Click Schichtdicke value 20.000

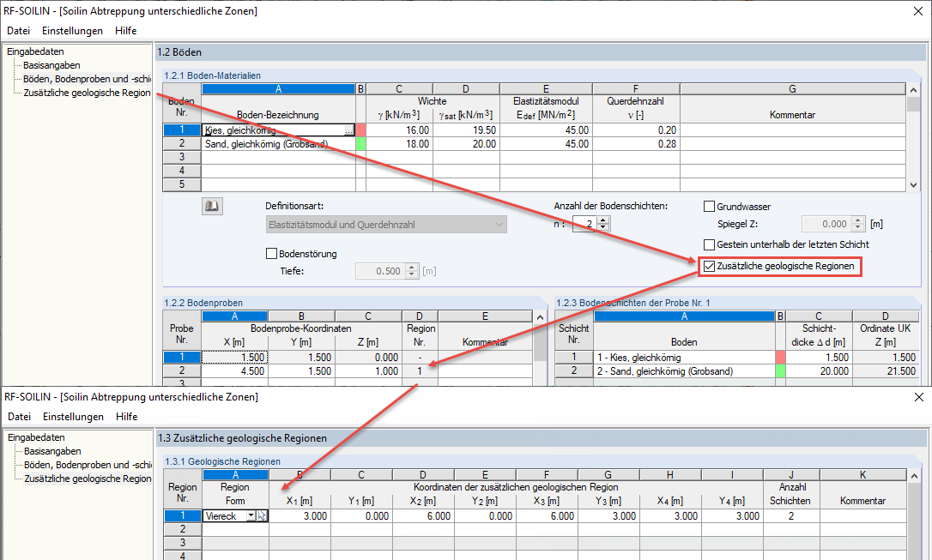coord(819,371)
